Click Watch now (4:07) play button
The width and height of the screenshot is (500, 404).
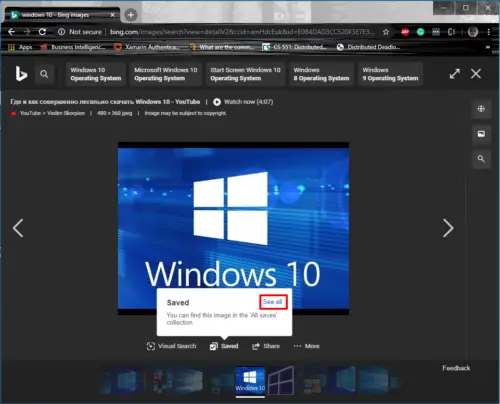(x=243, y=102)
